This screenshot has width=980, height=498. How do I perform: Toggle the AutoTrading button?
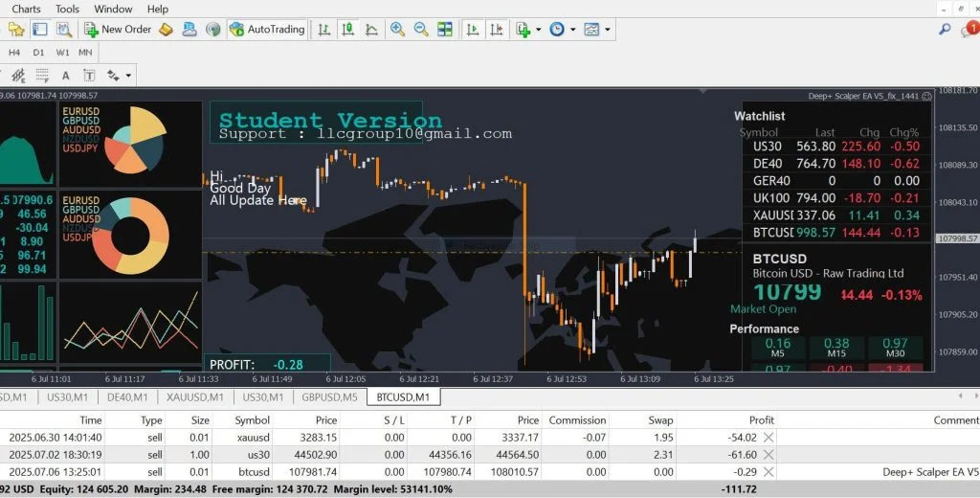click(267, 30)
